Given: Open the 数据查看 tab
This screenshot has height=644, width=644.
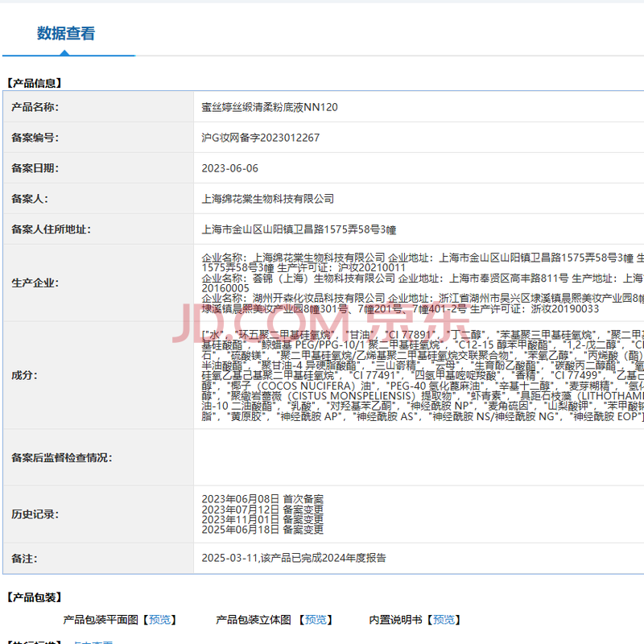Looking at the screenshot, I should pyautogui.click(x=66, y=34).
